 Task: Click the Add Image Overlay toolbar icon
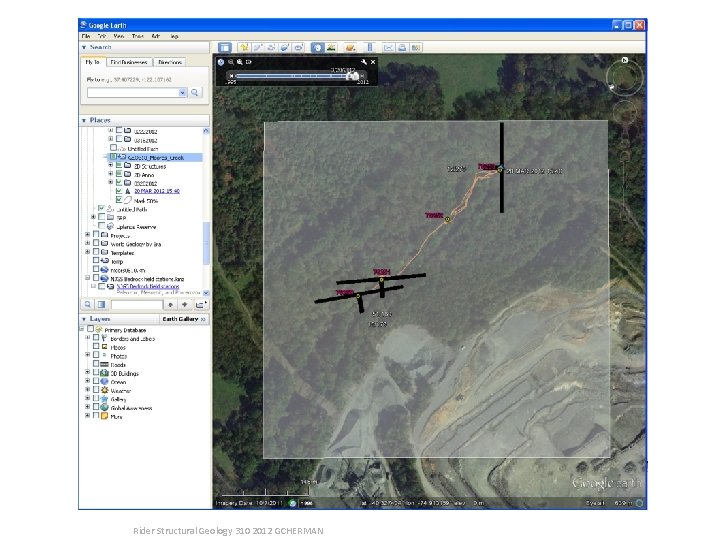pos(285,48)
